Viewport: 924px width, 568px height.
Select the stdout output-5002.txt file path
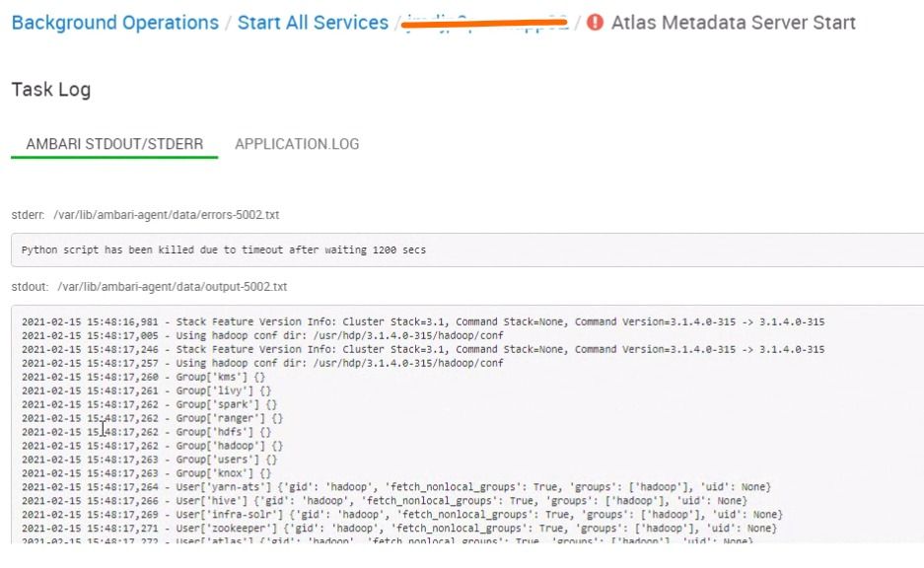(172, 286)
